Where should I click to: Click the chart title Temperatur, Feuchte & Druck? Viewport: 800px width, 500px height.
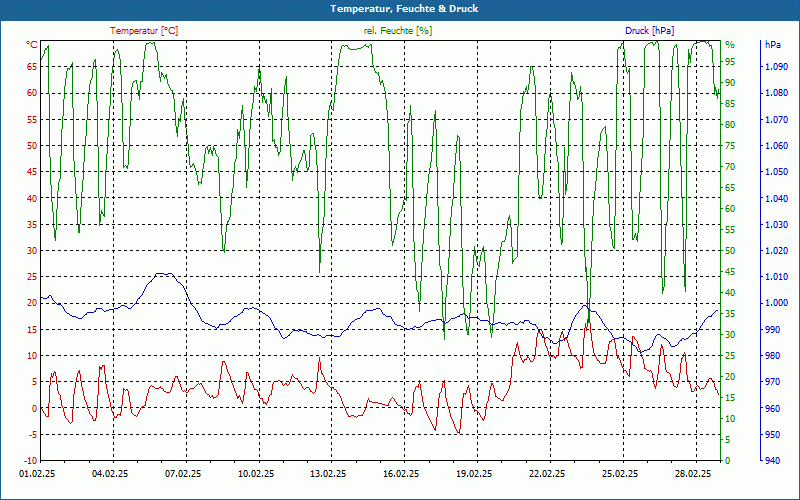(404, 9)
